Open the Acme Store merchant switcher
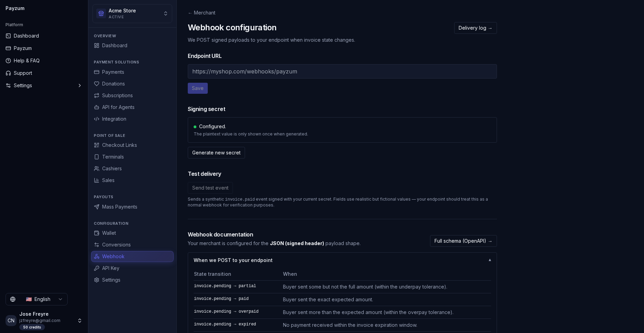644x333 pixels. click(132, 13)
